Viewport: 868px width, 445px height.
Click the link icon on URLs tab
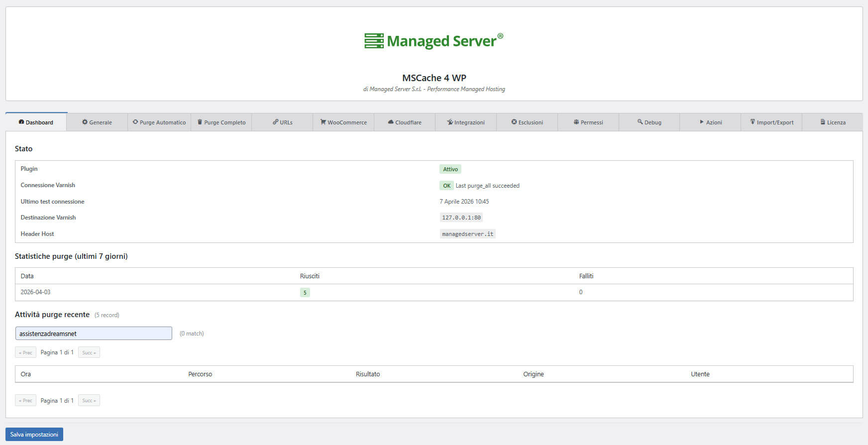pyautogui.click(x=275, y=122)
